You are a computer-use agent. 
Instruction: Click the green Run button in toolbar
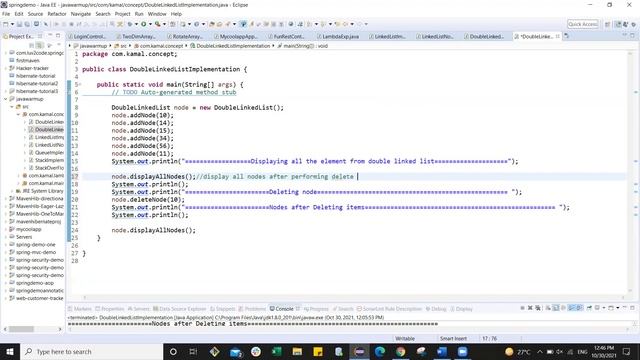tap(144, 24)
